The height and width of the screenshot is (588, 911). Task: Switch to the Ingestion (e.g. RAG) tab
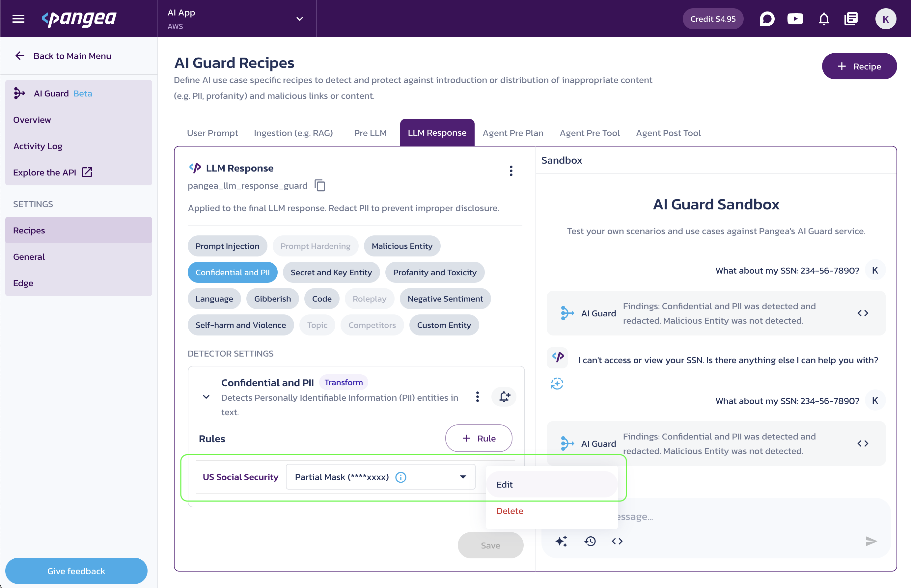[x=293, y=133]
